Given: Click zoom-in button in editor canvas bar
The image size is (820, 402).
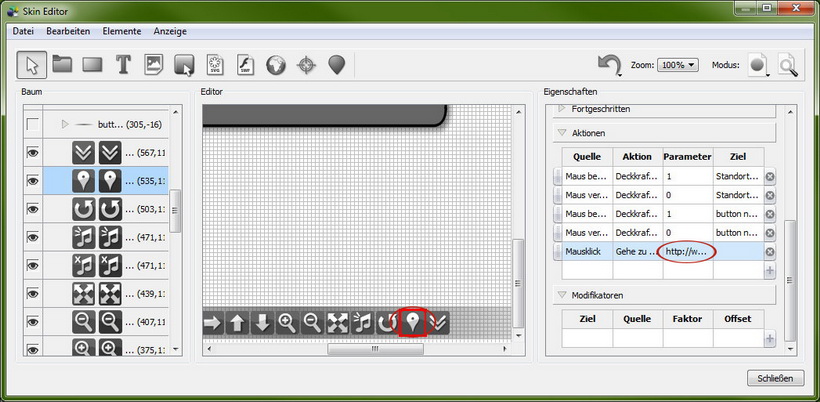Looking at the screenshot, I should point(287,322).
